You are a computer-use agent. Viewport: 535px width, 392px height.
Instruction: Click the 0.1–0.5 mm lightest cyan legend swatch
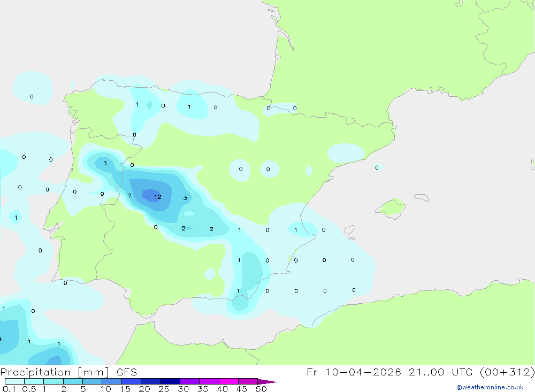14,381
